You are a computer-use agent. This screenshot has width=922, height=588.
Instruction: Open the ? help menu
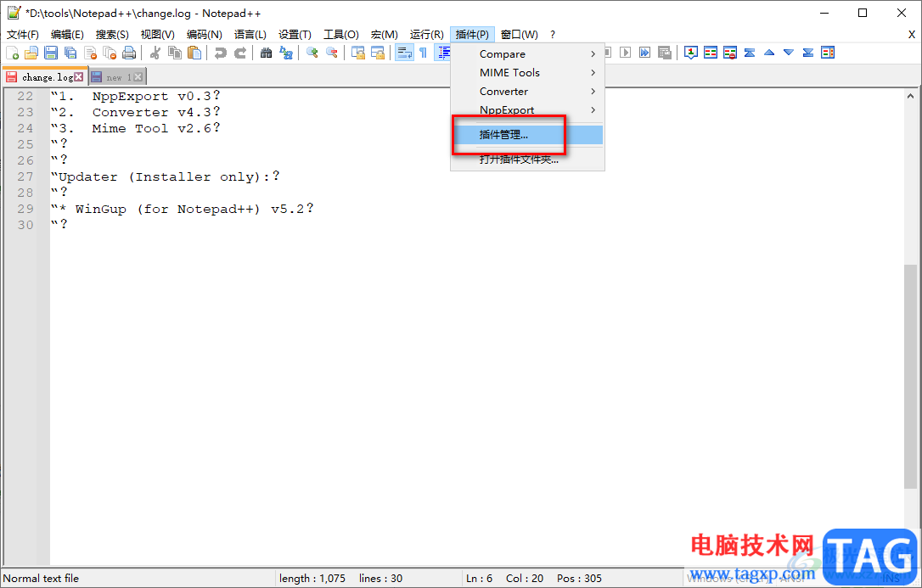(x=552, y=35)
